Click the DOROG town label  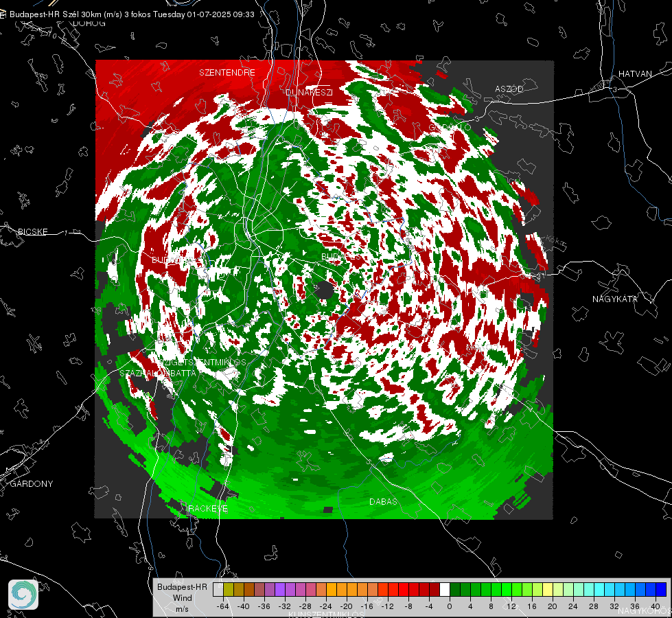coord(89,23)
